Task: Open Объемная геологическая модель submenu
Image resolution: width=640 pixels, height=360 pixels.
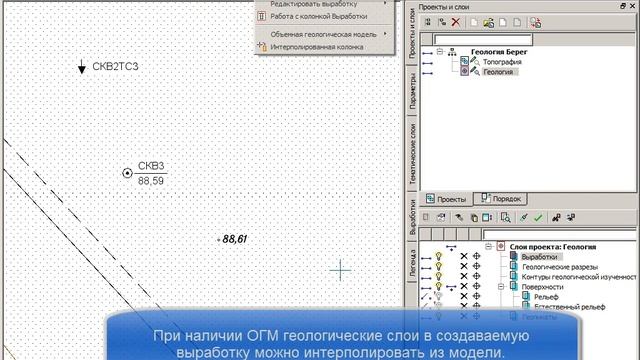Action: point(325,34)
